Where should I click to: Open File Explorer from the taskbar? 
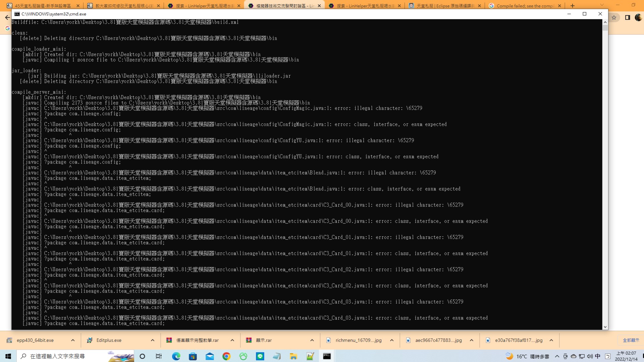[293, 356]
